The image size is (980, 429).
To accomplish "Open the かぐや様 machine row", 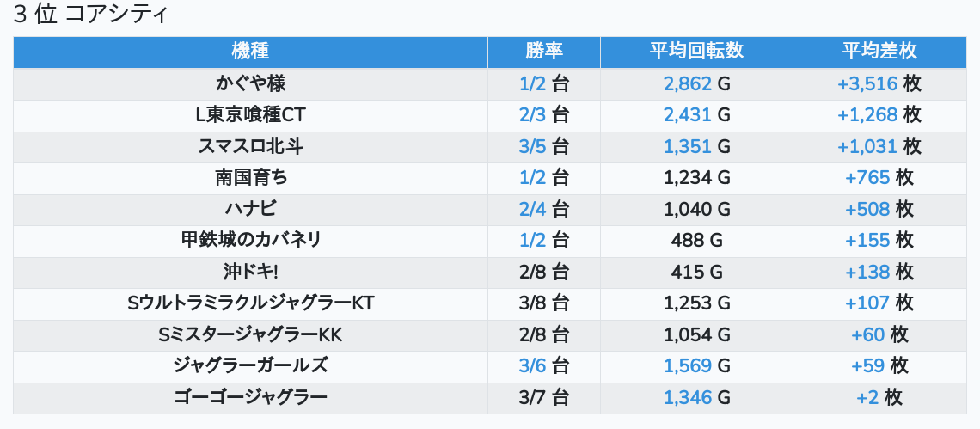I will [250, 84].
